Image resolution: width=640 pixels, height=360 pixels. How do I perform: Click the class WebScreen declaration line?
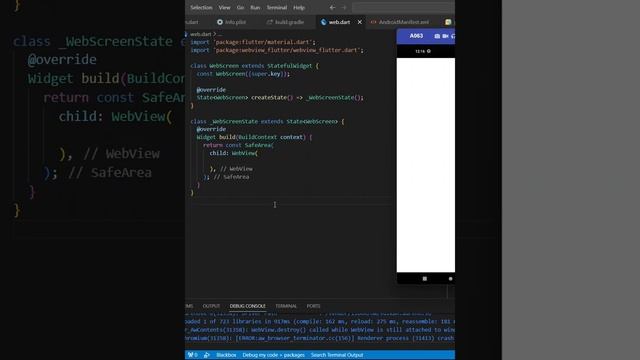click(x=254, y=66)
